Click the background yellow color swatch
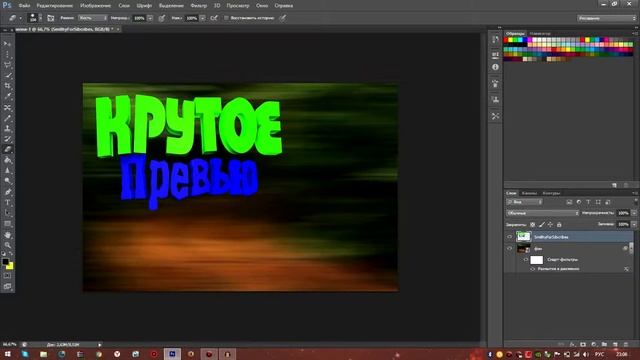This screenshot has width=640, height=360. (10, 266)
